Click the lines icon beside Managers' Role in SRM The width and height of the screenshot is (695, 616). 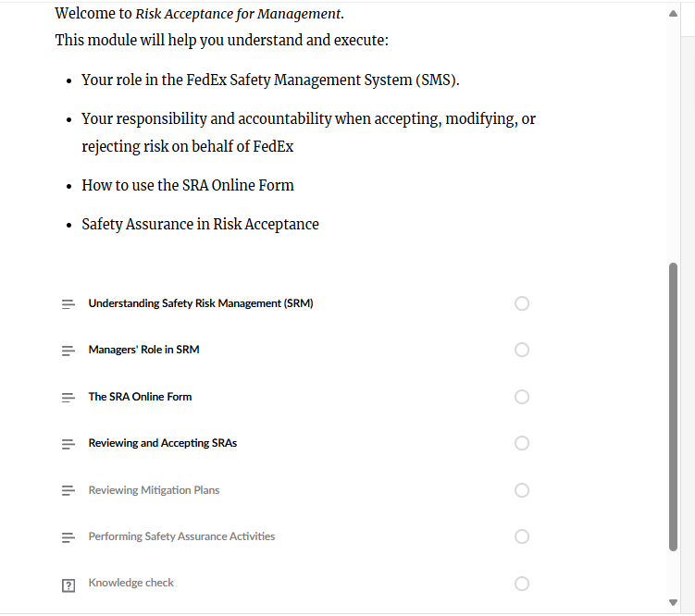68,351
